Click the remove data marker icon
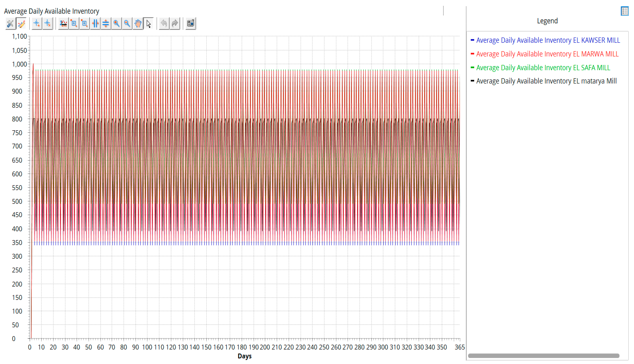 48,23
